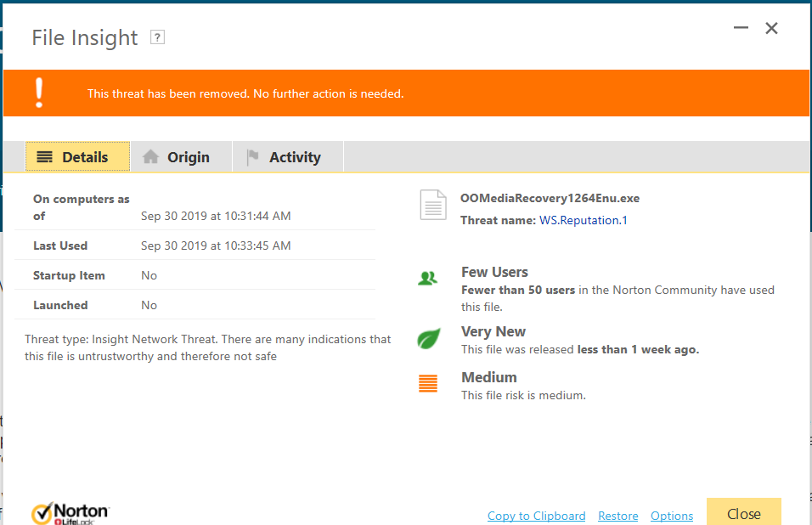Screen dimensions: 812x525
Task: Click the orange warning exclamation icon
Action: pyautogui.click(x=38, y=93)
